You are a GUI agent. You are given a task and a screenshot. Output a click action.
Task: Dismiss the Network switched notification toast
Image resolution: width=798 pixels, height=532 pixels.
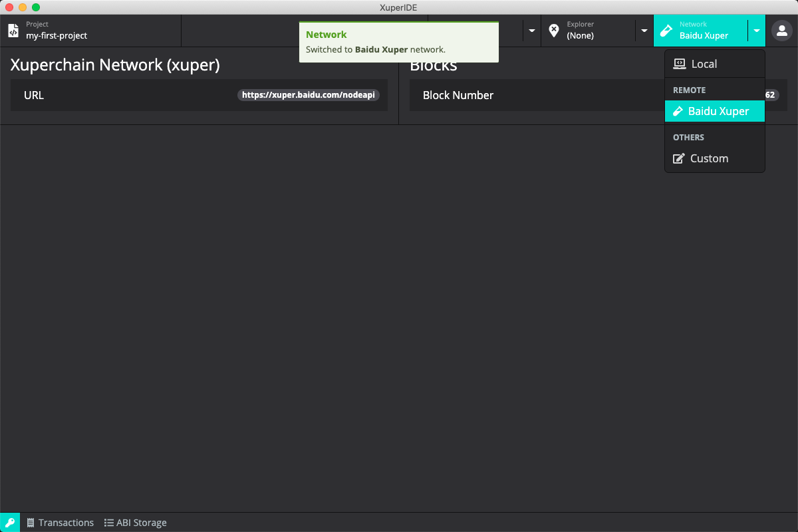click(399, 42)
